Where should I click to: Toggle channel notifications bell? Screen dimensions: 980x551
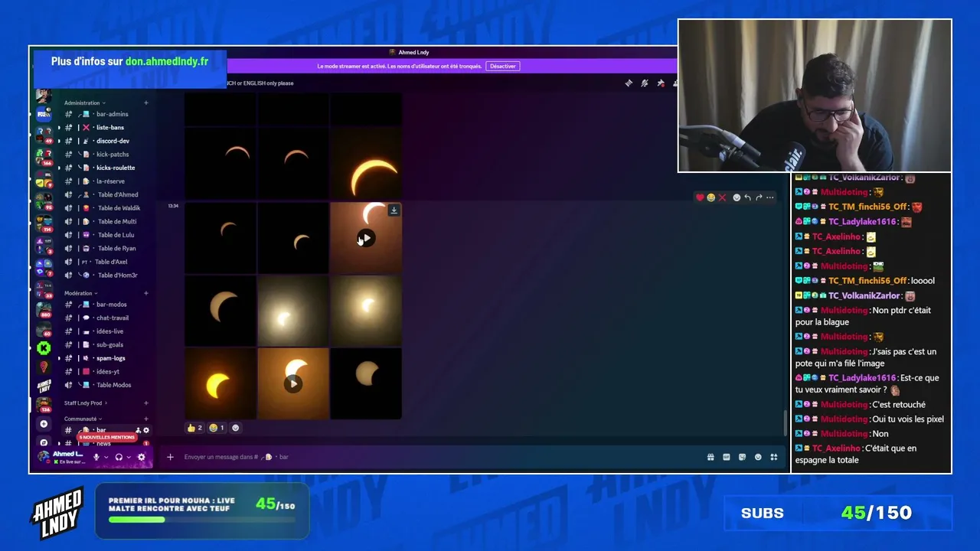coord(645,83)
